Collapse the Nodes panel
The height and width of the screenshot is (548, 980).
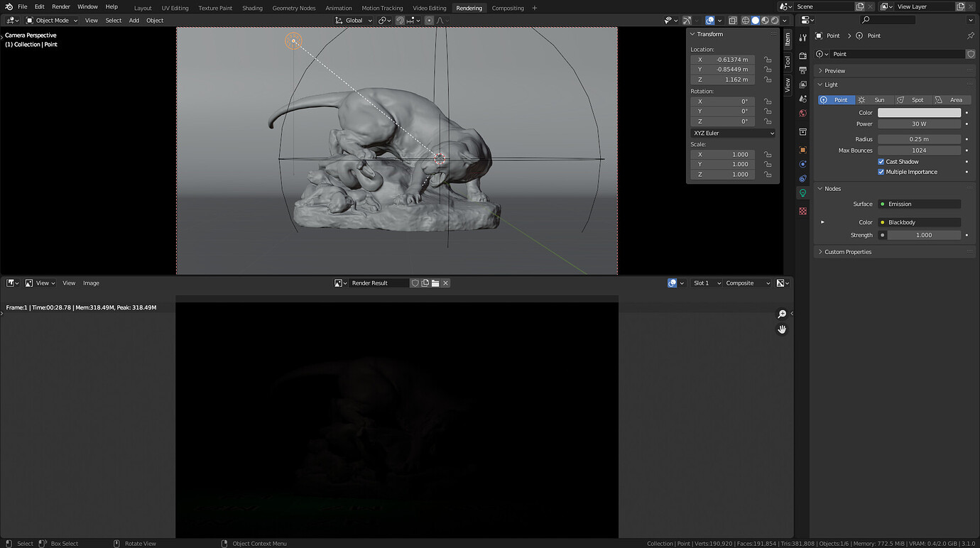click(x=895, y=189)
